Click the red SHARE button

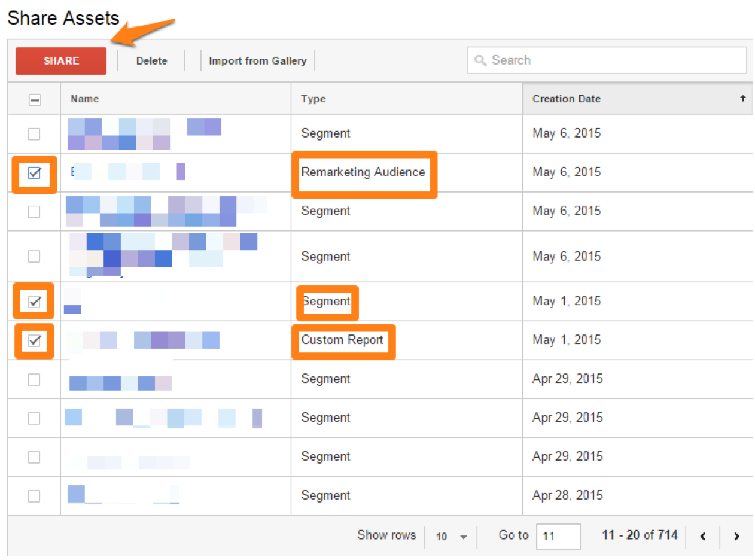(61, 61)
